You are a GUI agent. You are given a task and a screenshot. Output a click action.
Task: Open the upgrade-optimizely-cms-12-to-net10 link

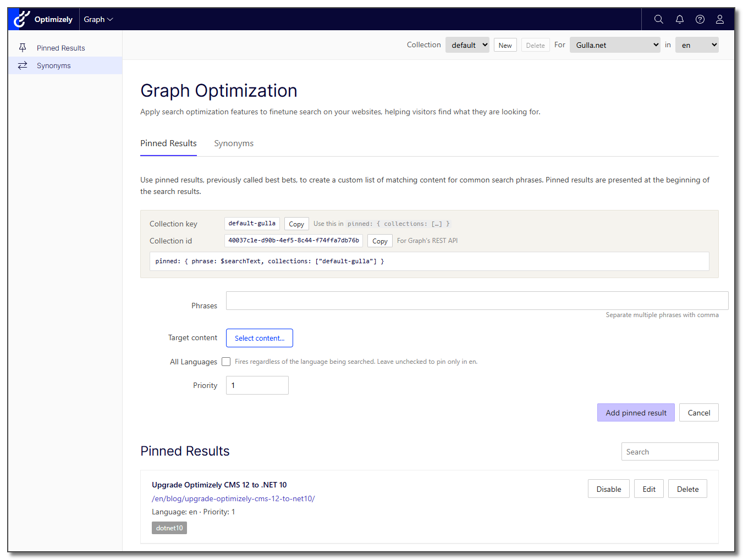[x=233, y=498]
